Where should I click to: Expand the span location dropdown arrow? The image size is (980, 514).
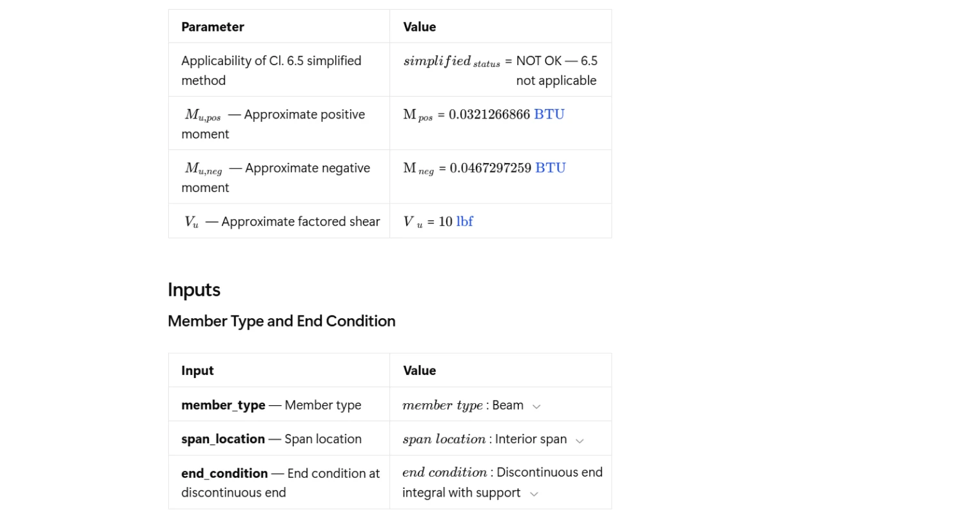click(580, 441)
